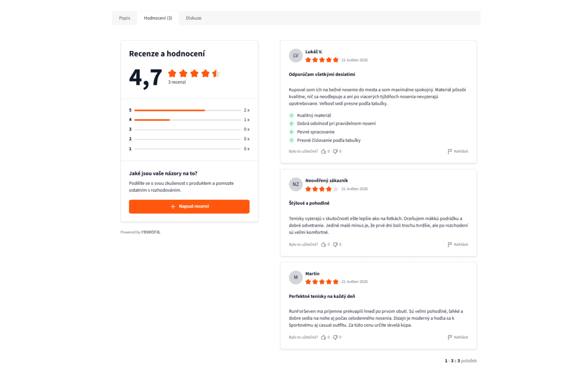The width and height of the screenshot is (588, 368).
Task: Click thumbs-up icon on Neověřený zákazník review
Action: (323, 244)
